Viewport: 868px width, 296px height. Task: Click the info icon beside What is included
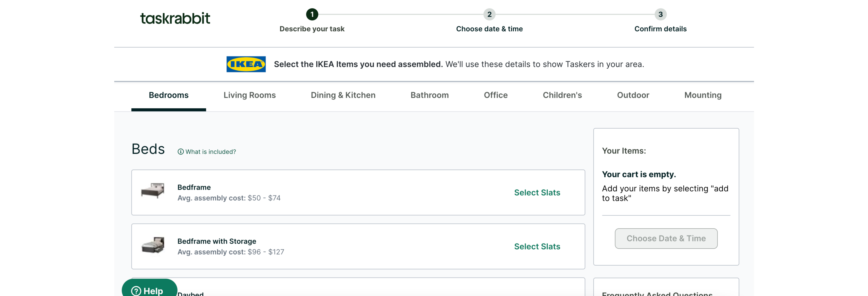point(181,152)
